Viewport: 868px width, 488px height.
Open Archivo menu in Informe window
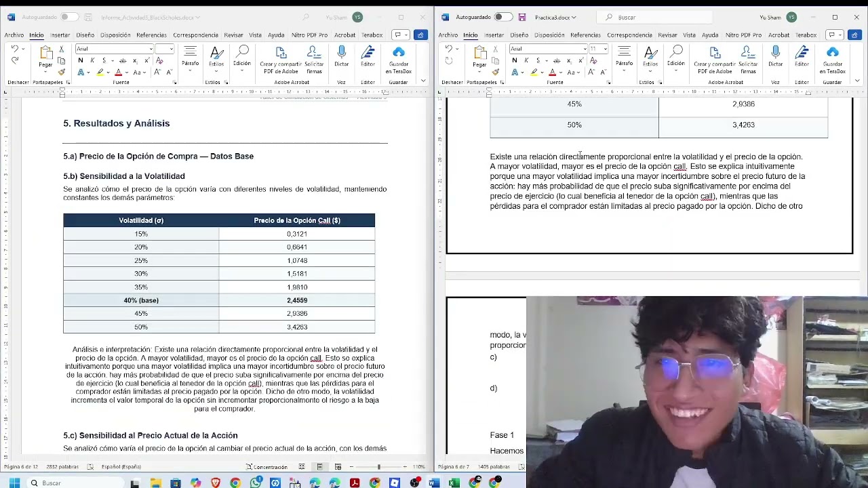(x=14, y=35)
